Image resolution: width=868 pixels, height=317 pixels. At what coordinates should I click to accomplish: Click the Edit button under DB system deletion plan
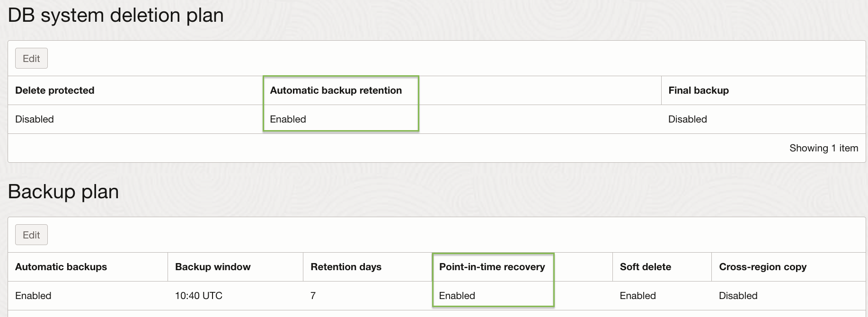[31, 58]
